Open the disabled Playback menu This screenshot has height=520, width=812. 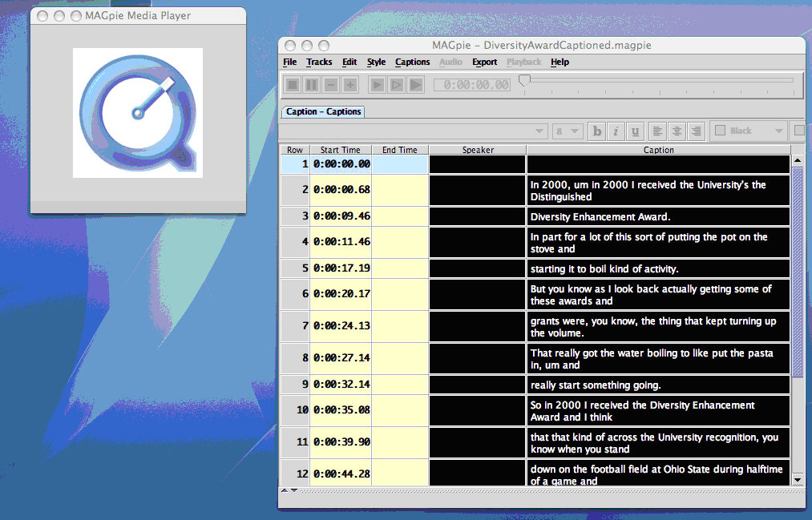click(x=524, y=62)
